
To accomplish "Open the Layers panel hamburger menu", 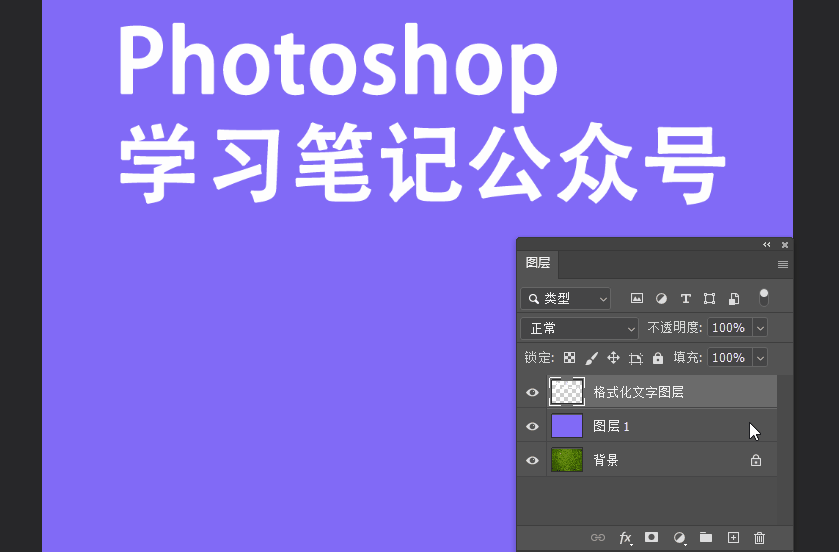I will (x=783, y=264).
